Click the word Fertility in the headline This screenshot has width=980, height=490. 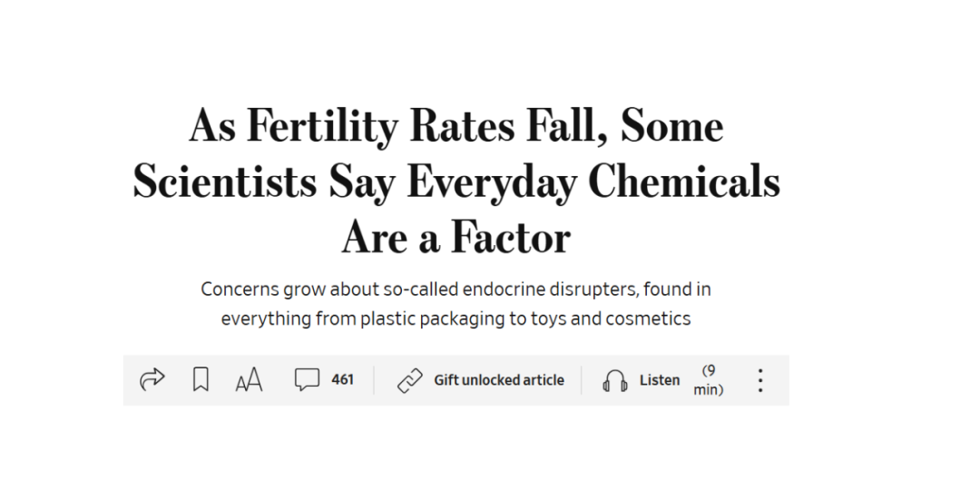pos(322,127)
